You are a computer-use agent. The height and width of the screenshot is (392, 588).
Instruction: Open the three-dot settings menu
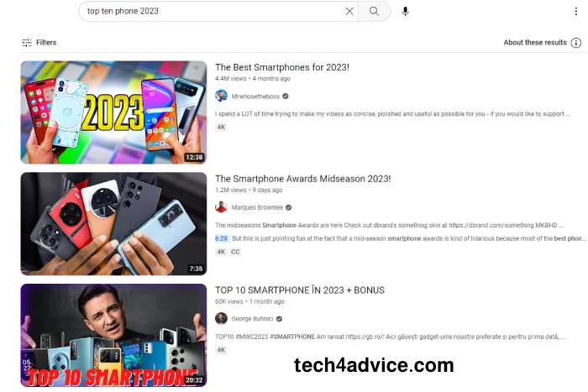(575, 11)
